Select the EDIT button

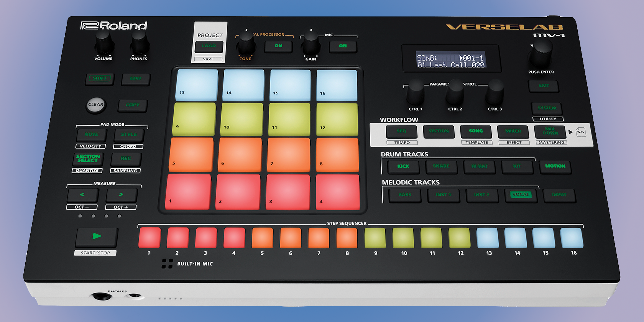(x=136, y=79)
